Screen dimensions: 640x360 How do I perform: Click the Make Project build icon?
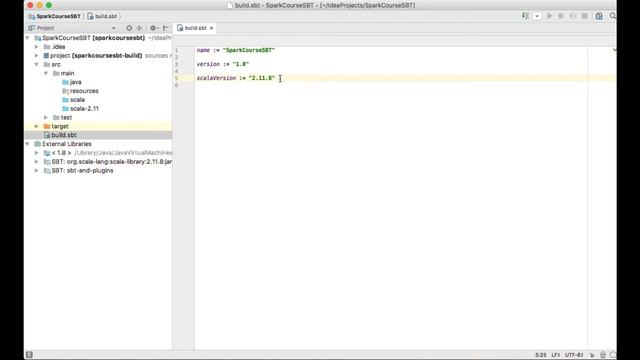(525, 16)
